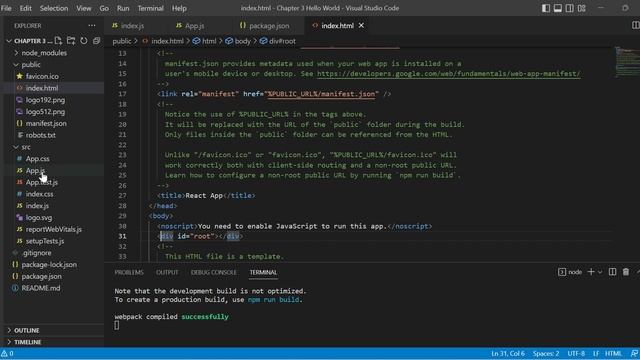Collapse the src folder
The width and height of the screenshot is (640, 360).
26,147
